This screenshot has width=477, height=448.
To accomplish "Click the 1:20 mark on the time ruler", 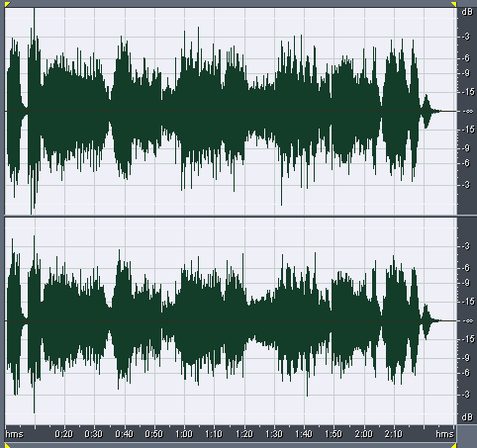I will pos(244,433).
